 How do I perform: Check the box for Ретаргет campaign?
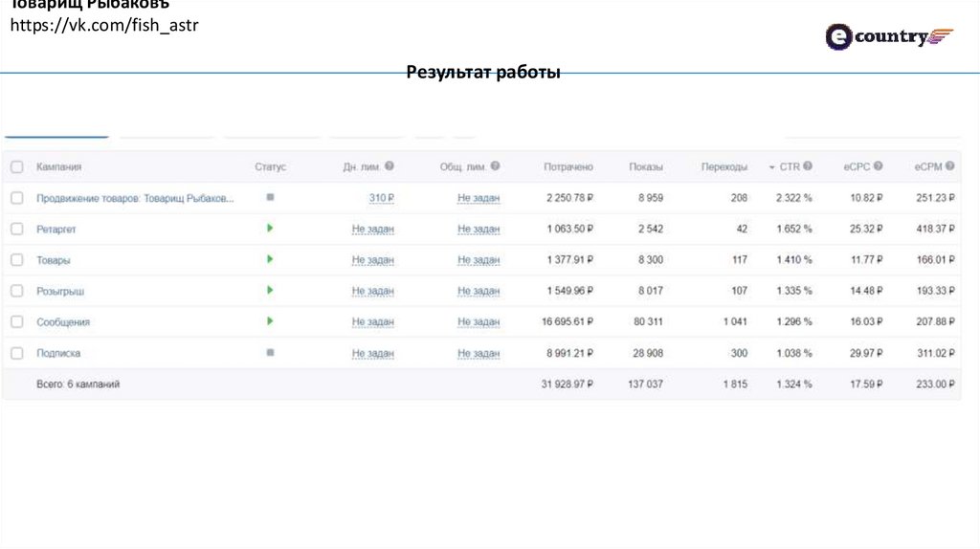click(x=16, y=229)
